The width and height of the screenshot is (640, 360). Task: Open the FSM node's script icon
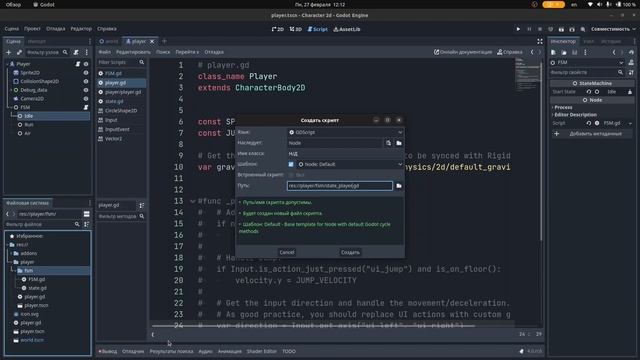click(86, 107)
